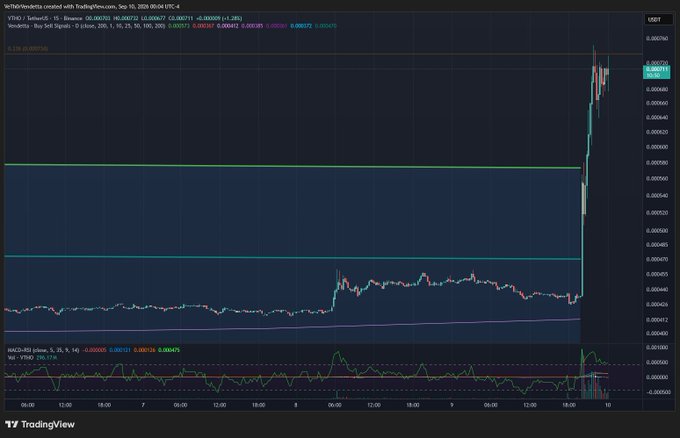Open the Vendetta Buy Sell Signals indicator legend
The width and height of the screenshot is (680, 438).
click(x=86, y=26)
